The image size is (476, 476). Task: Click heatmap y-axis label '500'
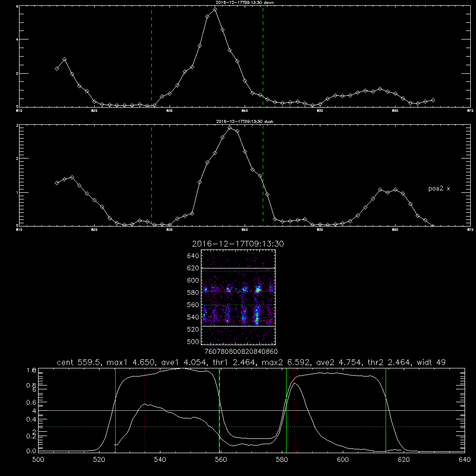tap(193, 341)
